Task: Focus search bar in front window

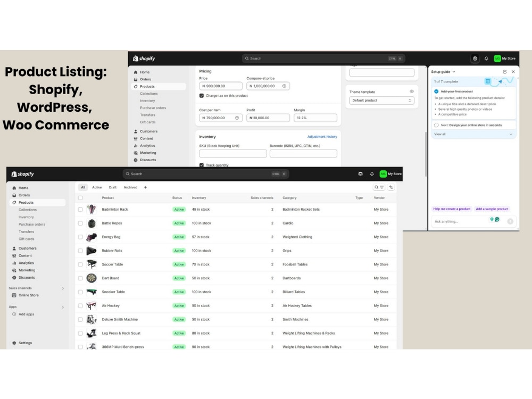Action: (205, 174)
